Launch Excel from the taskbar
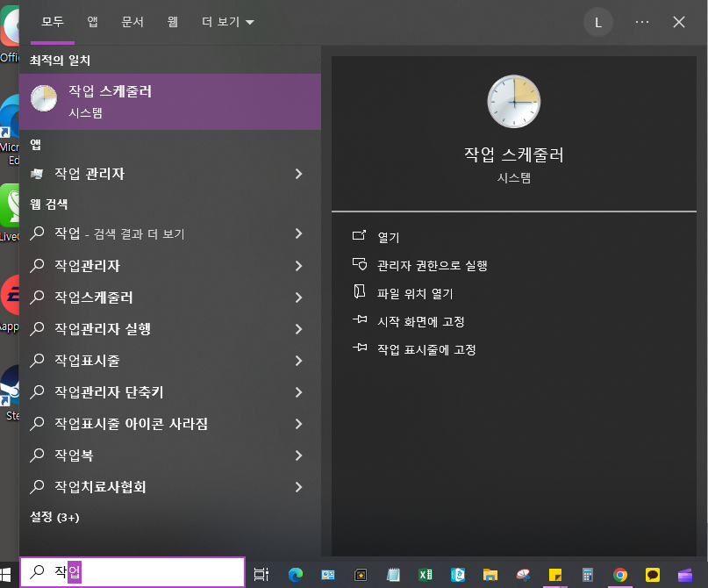Image resolution: width=708 pixels, height=588 pixels. click(426, 575)
